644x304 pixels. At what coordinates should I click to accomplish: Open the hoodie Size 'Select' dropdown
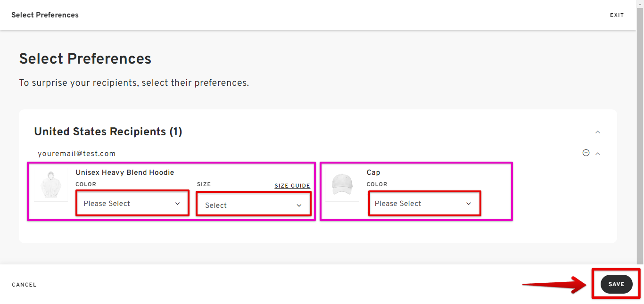coord(254,205)
